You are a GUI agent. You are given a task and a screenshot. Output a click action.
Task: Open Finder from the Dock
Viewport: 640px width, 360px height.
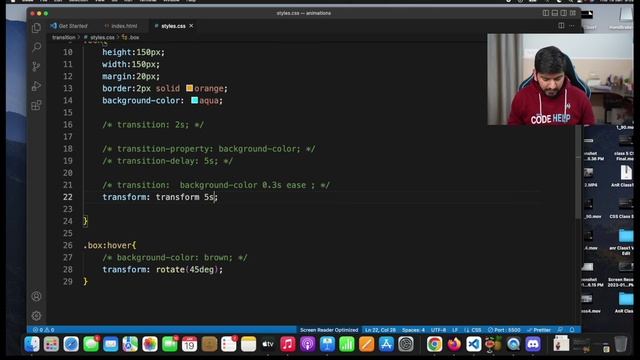point(32,344)
